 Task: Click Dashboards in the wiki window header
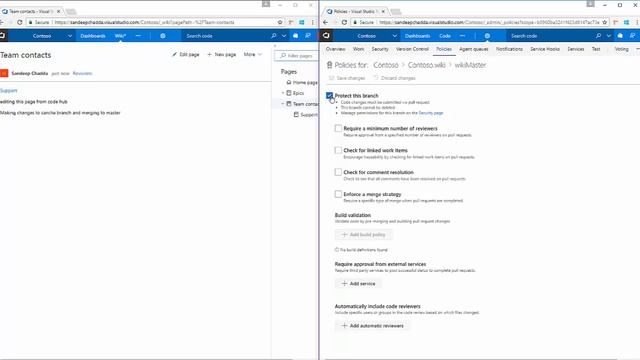[93, 36]
